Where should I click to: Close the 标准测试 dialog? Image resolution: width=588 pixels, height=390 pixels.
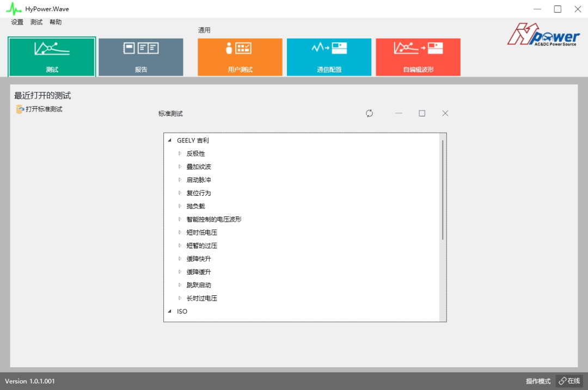tap(445, 113)
